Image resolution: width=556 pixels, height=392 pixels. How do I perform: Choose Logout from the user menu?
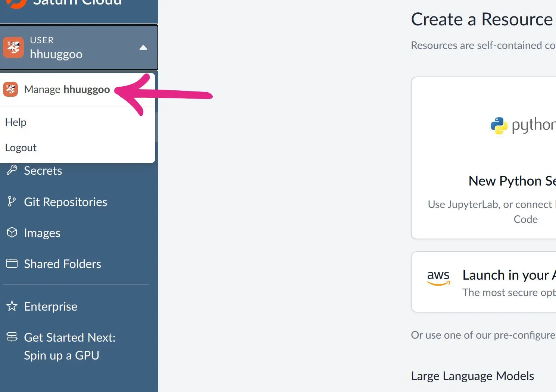(21, 147)
